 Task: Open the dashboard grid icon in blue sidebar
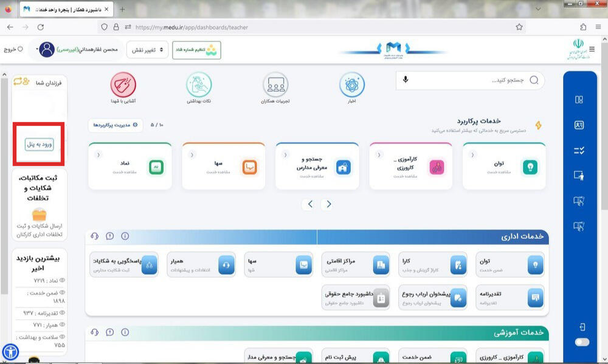coord(579,100)
